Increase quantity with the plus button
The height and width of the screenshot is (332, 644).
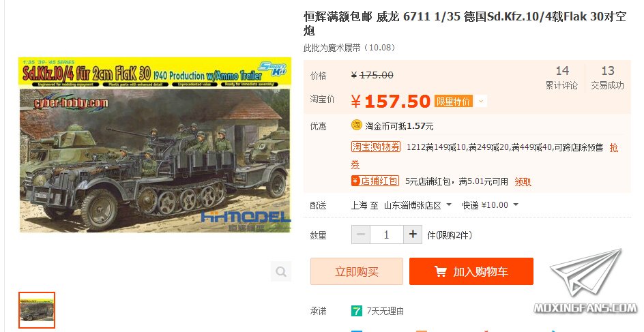pyautogui.click(x=413, y=235)
